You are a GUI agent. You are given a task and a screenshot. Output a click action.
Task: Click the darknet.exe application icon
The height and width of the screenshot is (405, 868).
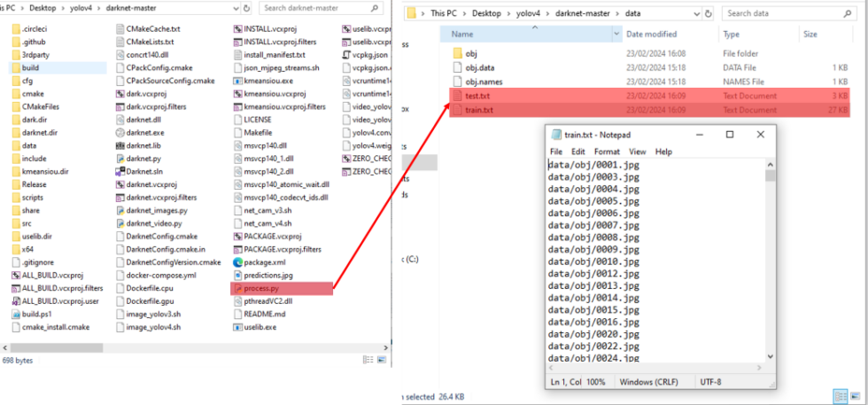coord(120,132)
